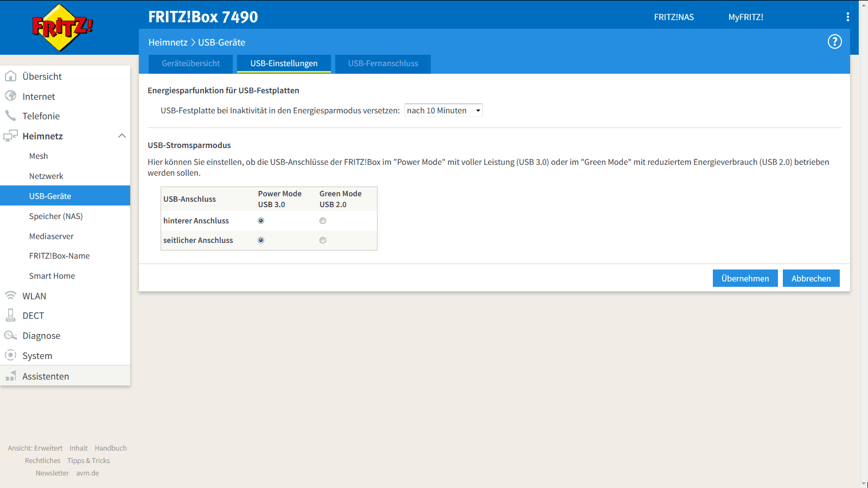Click the System gear icon
Image resolution: width=868 pixels, height=488 pixels.
tap(10, 355)
